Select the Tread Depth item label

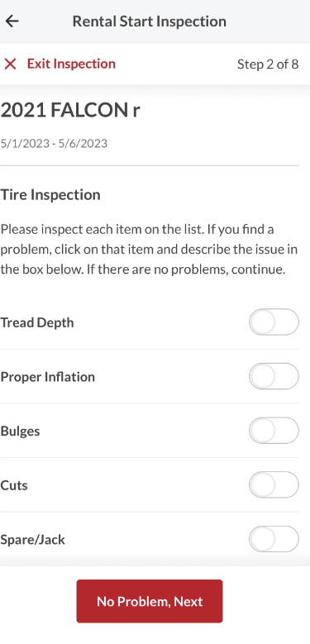[37, 322]
